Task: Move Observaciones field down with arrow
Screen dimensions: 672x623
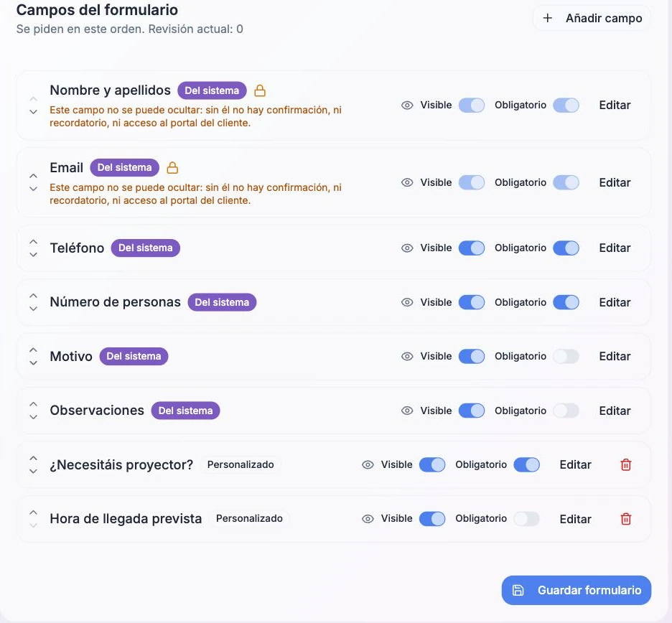Action: (x=33, y=417)
